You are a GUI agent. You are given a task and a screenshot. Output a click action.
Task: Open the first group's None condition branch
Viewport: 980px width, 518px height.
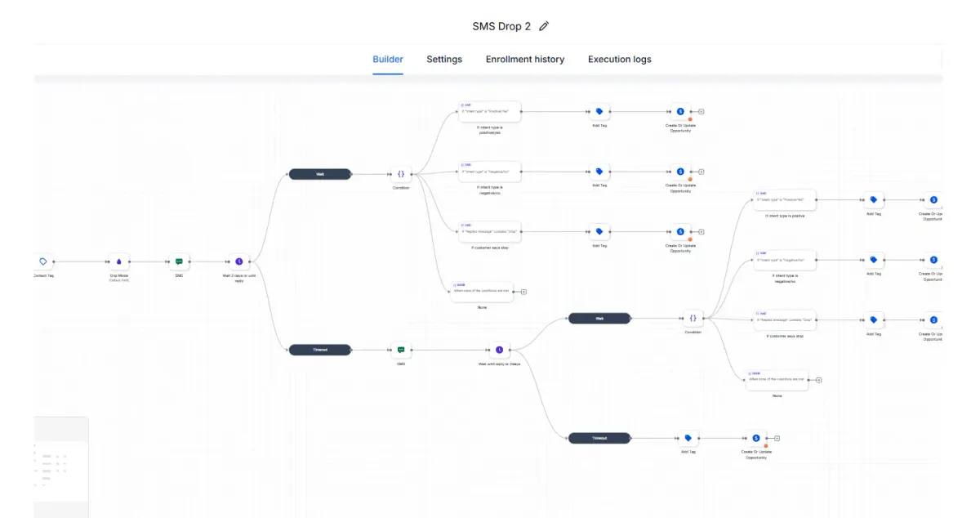[x=482, y=292]
